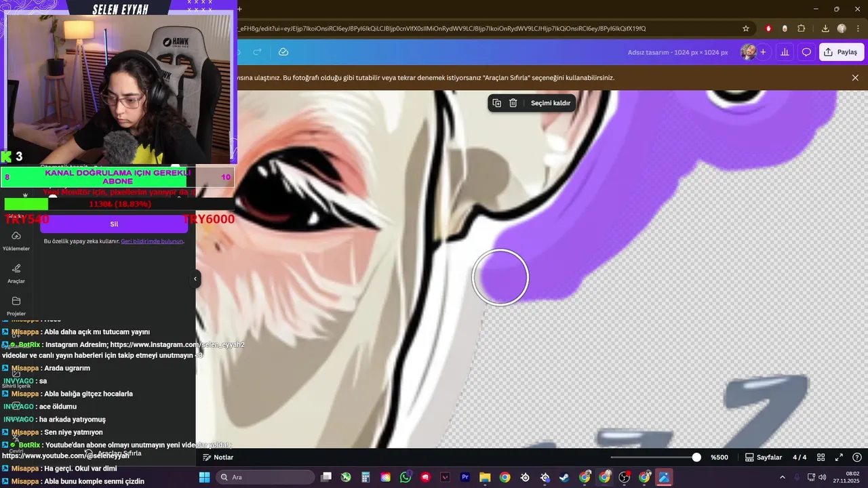Open the Windows Start menu
This screenshot has height=488, width=868.
point(204,477)
